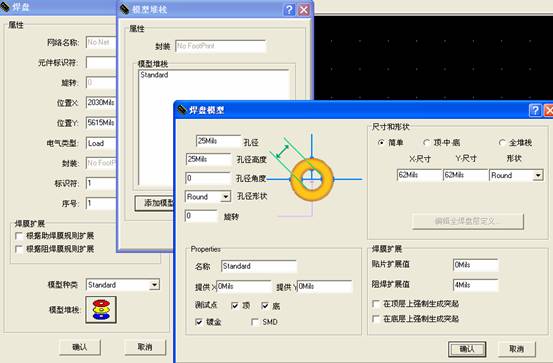Toggle the 顶 testpoint checkbox
Screen dimensions: 553x363
pyautogui.click(x=235, y=305)
